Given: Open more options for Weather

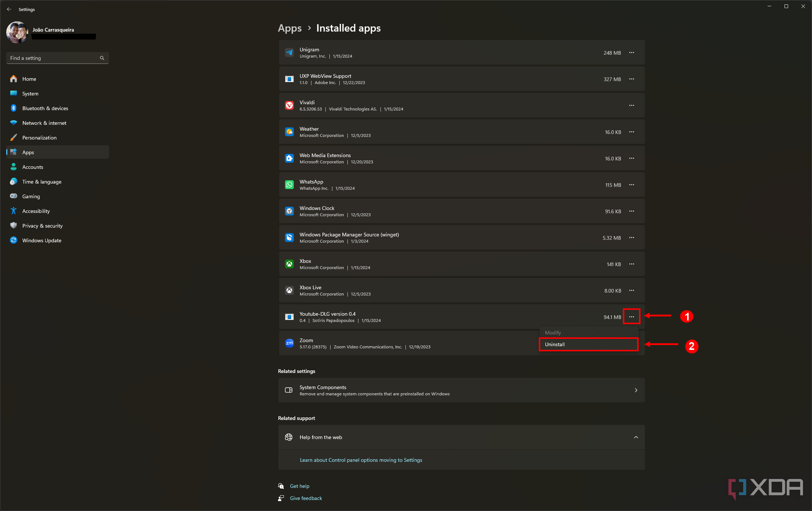Looking at the screenshot, I should click(632, 132).
